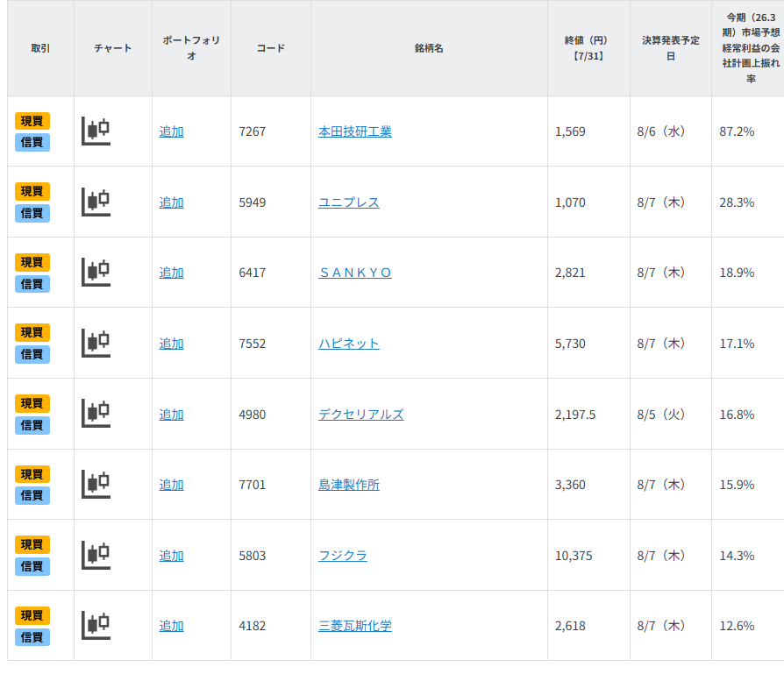Click 現買 button for ハピネット
Screen dimensions: 784x674
[x=32, y=332]
